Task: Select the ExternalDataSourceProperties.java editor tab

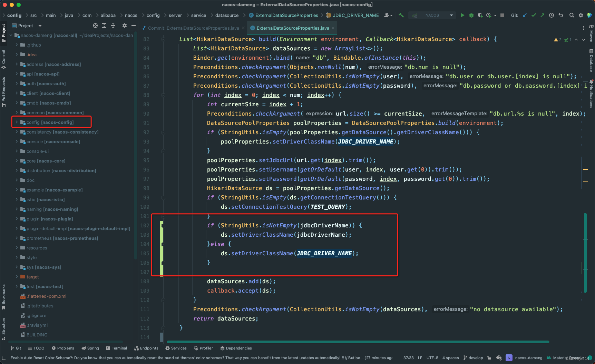Action: [293, 28]
